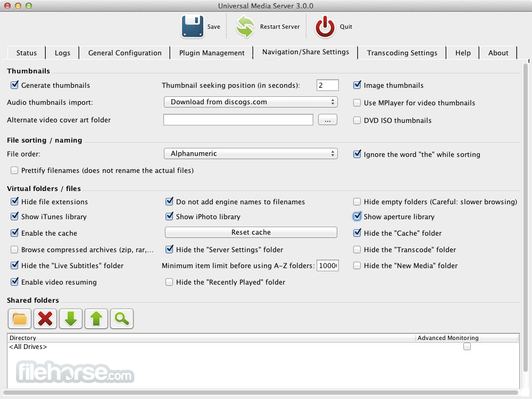Toggle Show aperture library checkbox
The width and height of the screenshot is (532, 399).
tap(357, 217)
